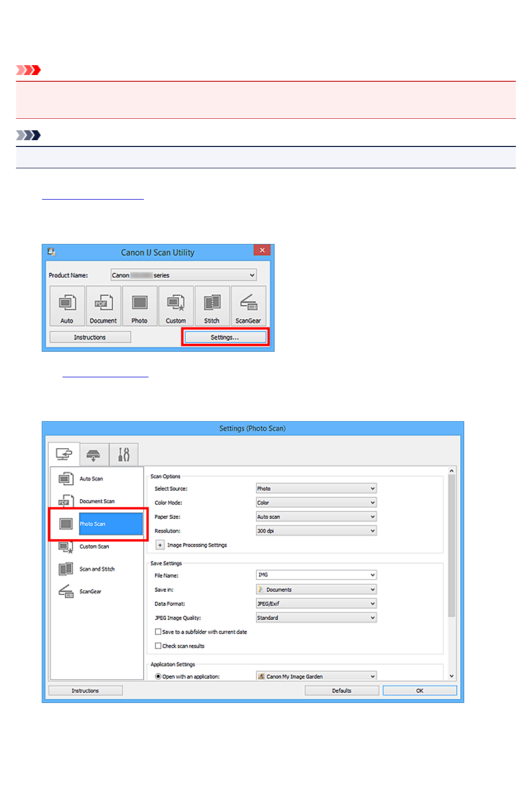
Task: Click the Document PDF scan icon
Action: [x=103, y=306]
